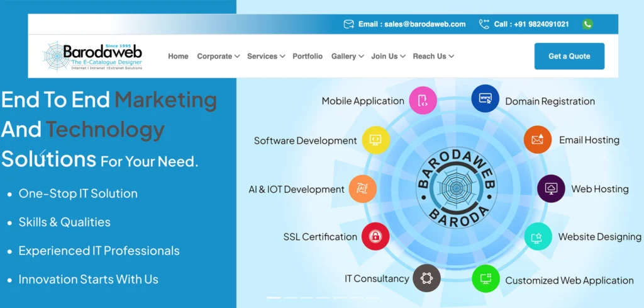Screen dimensions: 644x308
Task: Open the Join Us dropdown menu
Action: click(x=388, y=56)
